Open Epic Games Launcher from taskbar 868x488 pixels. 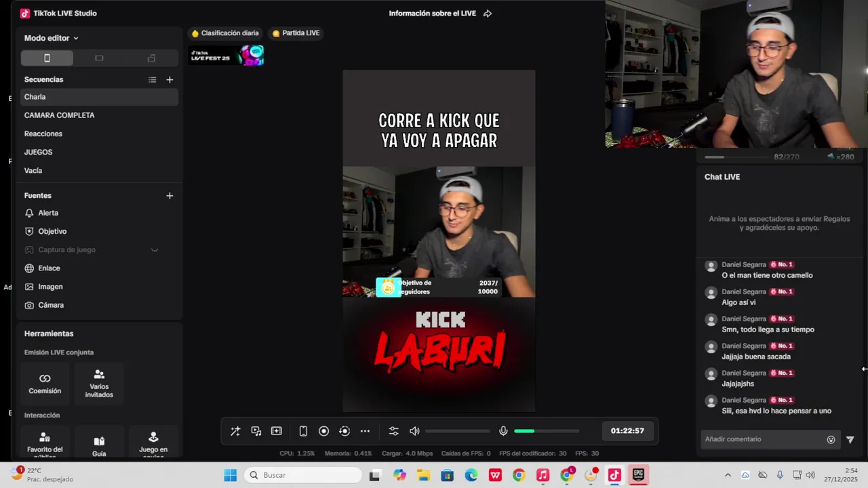(638, 475)
